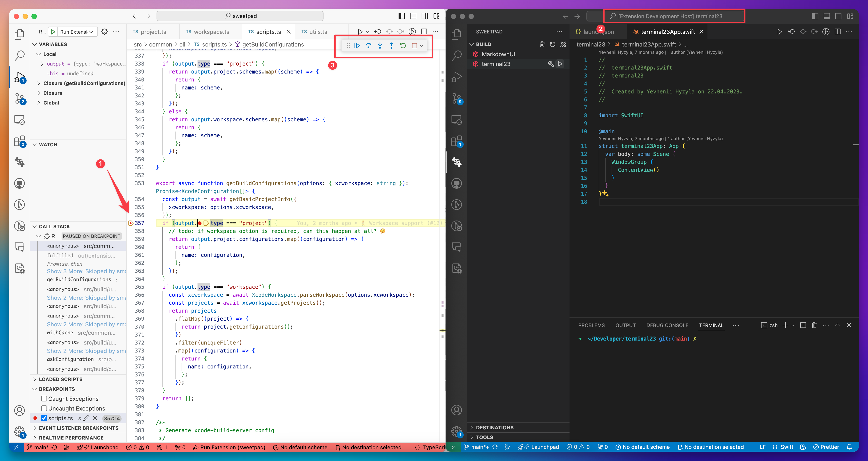Open the Source Control view in the sweetpad window
This screenshot has height=461, width=868.
[x=19, y=99]
